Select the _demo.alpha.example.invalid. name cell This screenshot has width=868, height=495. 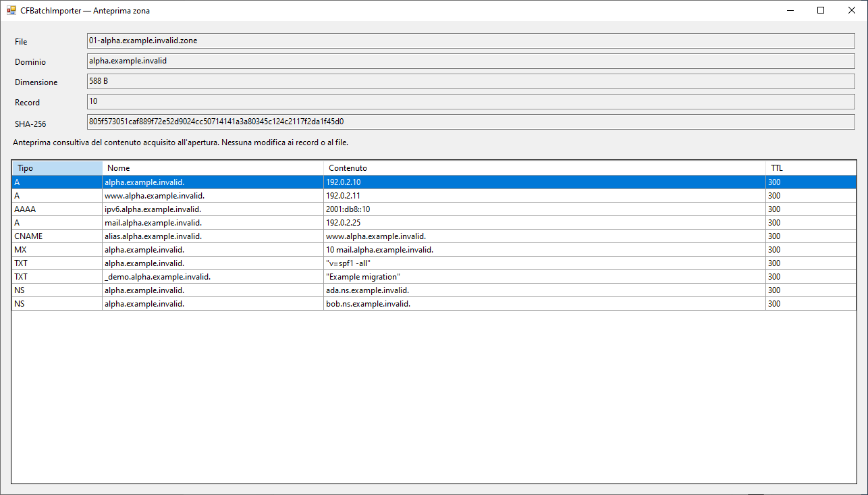(213, 277)
